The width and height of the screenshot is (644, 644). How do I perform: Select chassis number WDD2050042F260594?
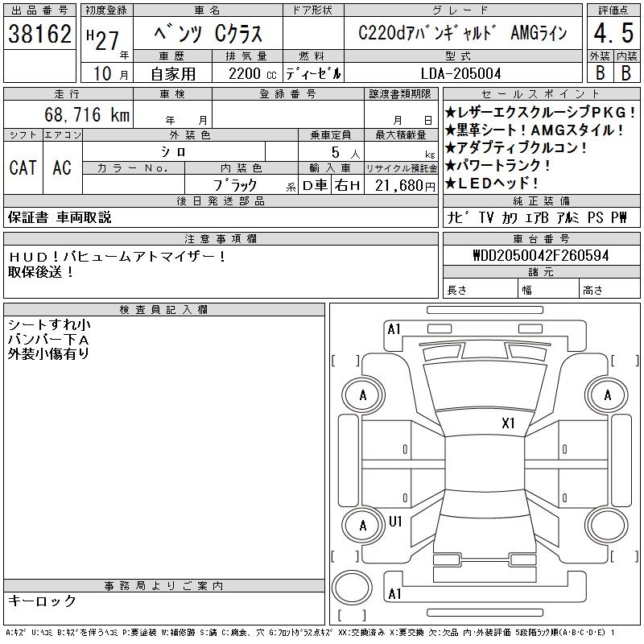click(541, 255)
